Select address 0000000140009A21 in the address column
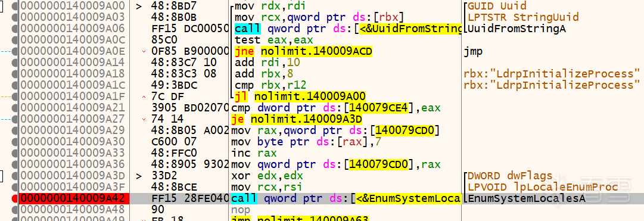The width and height of the screenshot is (644, 221). coord(73,108)
